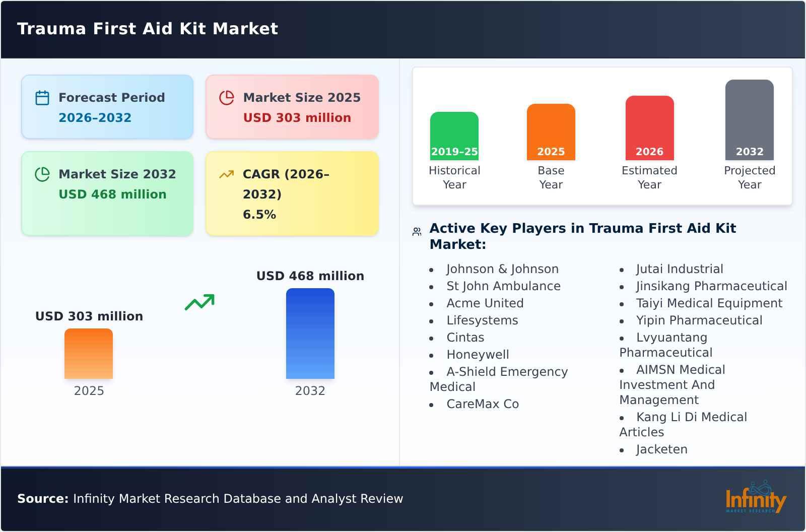The image size is (806, 532).
Task: Click the calendar icon beside Forecast Period
Action: point(42,98)
